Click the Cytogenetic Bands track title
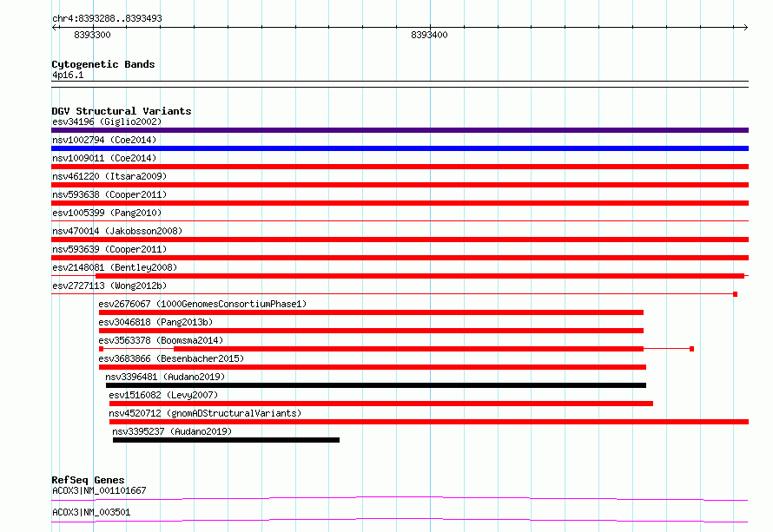 (103, 64)
